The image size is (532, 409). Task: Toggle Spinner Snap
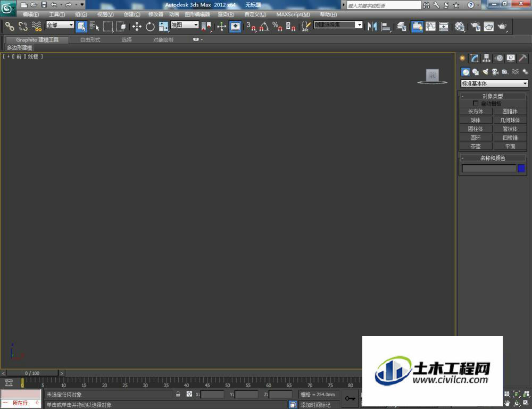click(x=291, y=26)
